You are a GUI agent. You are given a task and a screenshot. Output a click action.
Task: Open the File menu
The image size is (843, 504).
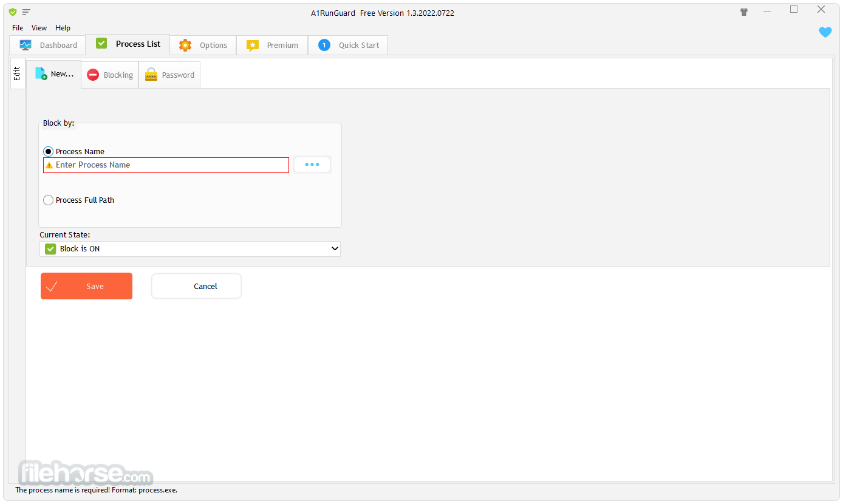click(x=18, y=28)
